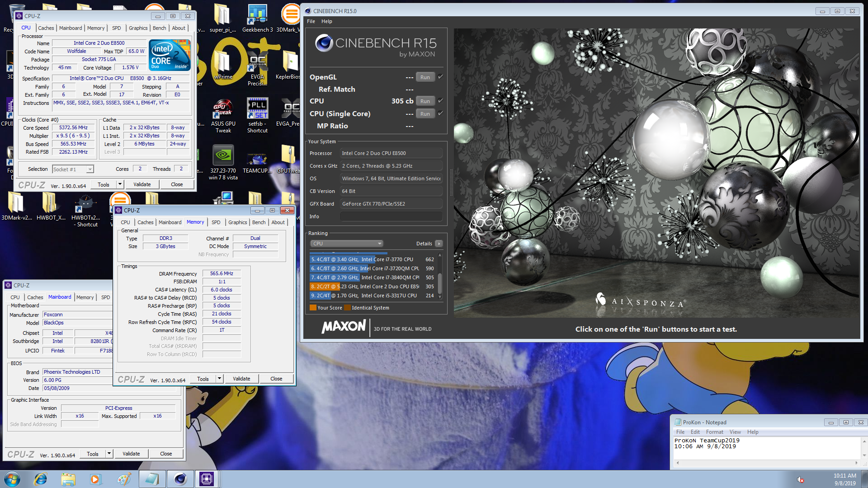Viewport: 868px width, 488px height.
Task: Open Cinebench File menu
Action: 311,21
